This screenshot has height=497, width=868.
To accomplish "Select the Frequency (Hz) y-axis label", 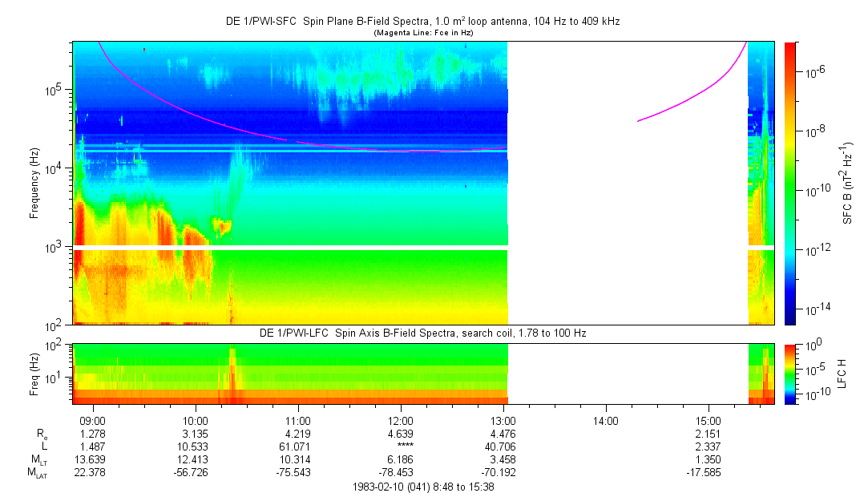I will (34, 183).
